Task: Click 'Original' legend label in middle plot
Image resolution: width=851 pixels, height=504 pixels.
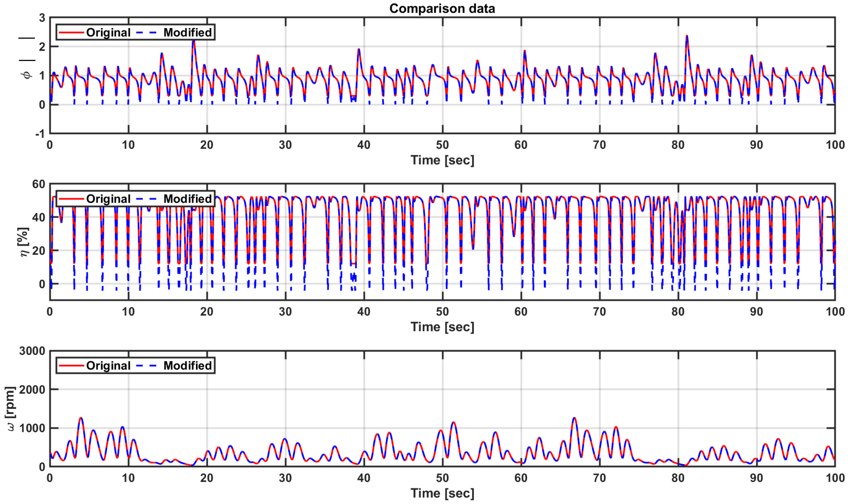Action: coord(108,199)
